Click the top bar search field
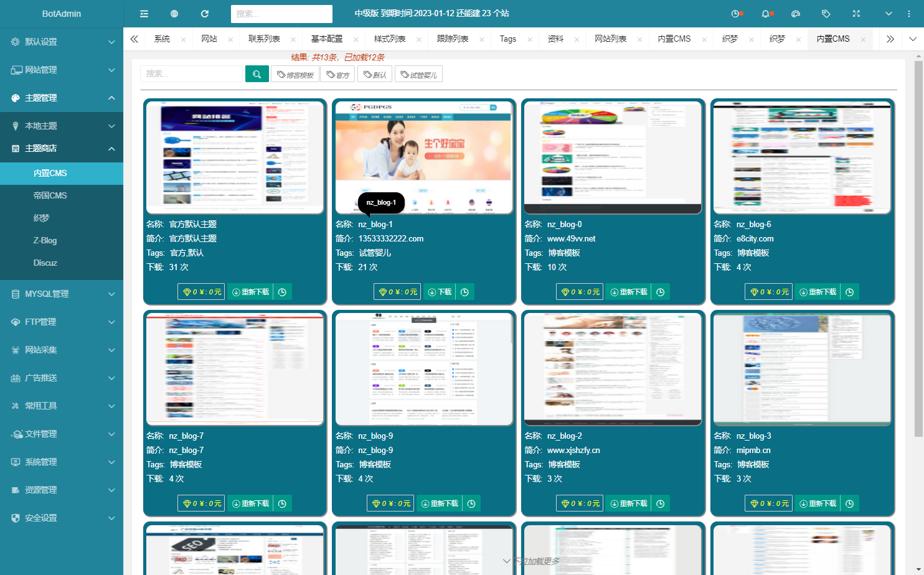924x575 pixels. tap(281, 14)
